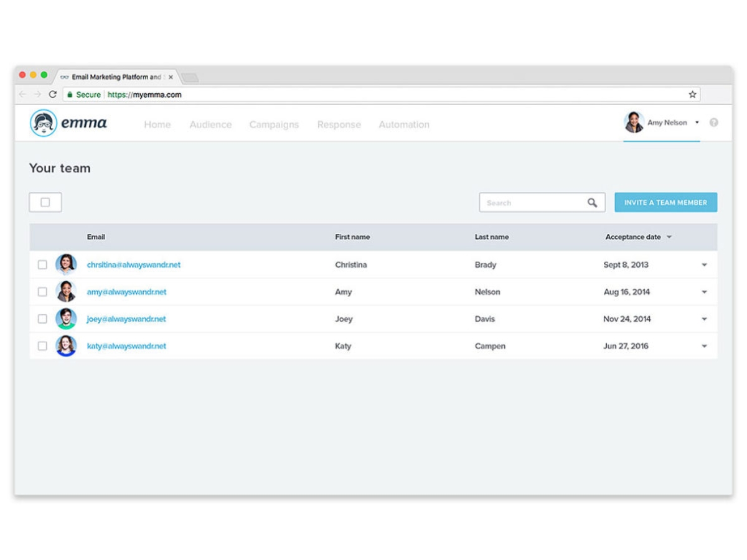This screenshot has width=747, height=560.
Task: Click the search magnifier icon
Action: [x=592, y=203]
